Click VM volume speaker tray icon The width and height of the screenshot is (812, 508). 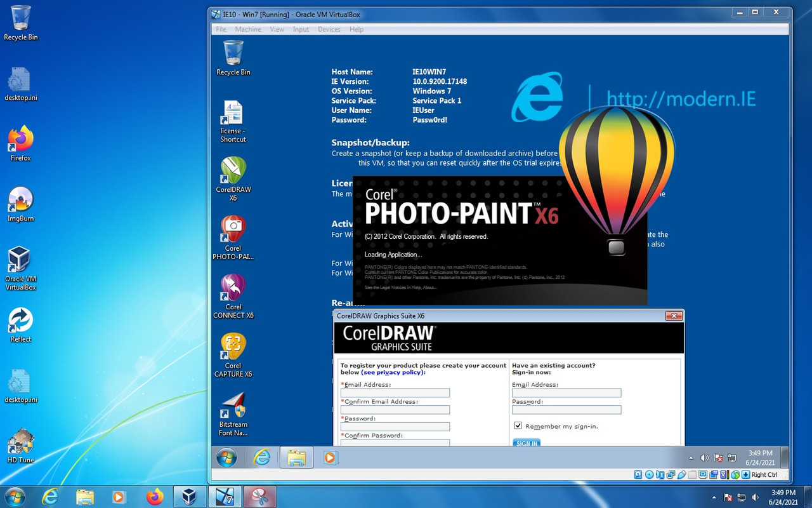(704, 457)
